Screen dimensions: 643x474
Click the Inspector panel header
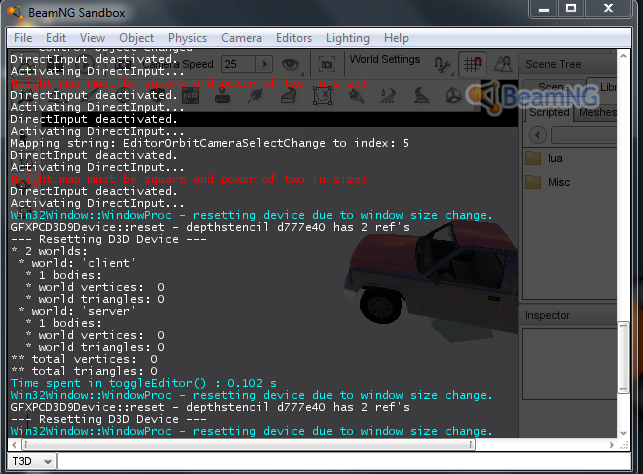pos(568,315)
